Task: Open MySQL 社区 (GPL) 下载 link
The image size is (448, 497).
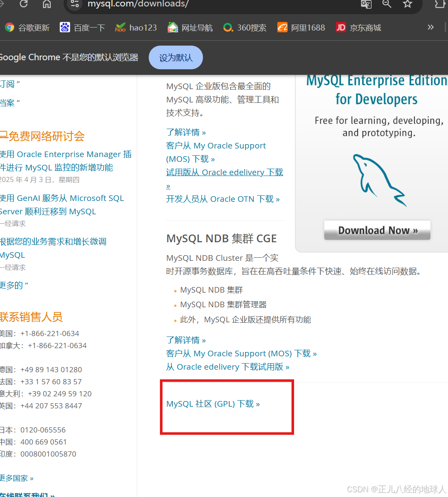Action: pos(213,404)
